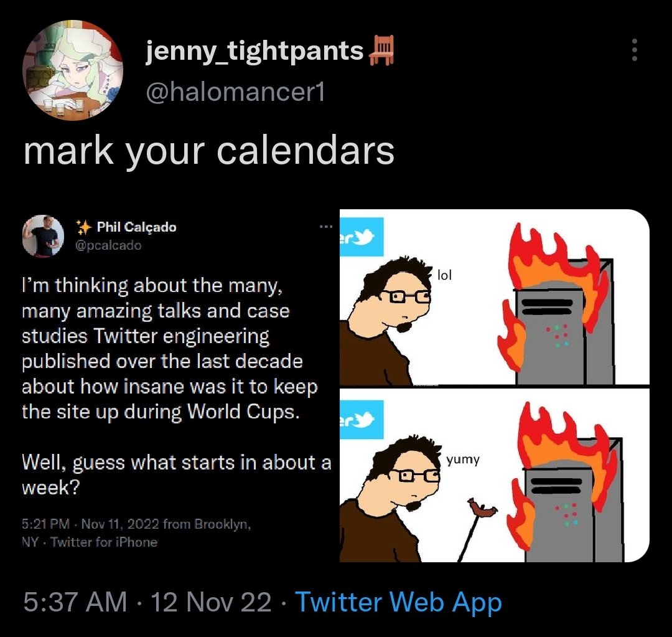The width and height of the screenshot is (672, 637).
Task: Click the jenny_tightpants display name
Action: coord(254,51)
